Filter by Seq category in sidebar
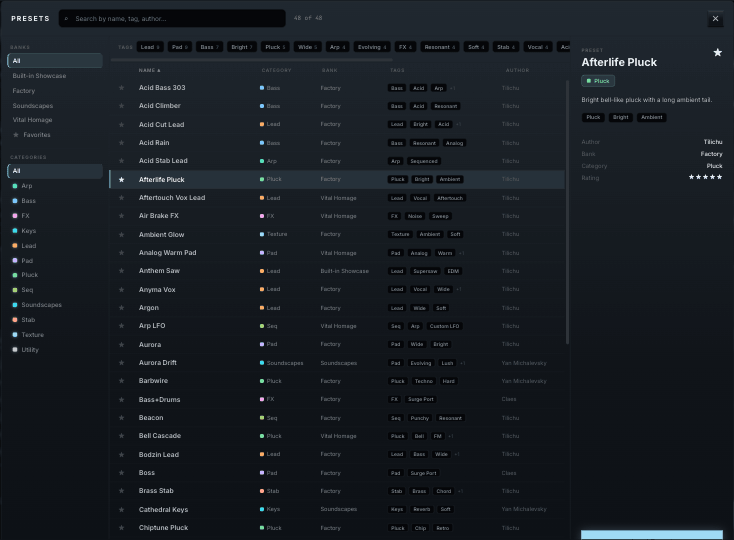This screenshot has height=540, width=734. tap(55, 290)
